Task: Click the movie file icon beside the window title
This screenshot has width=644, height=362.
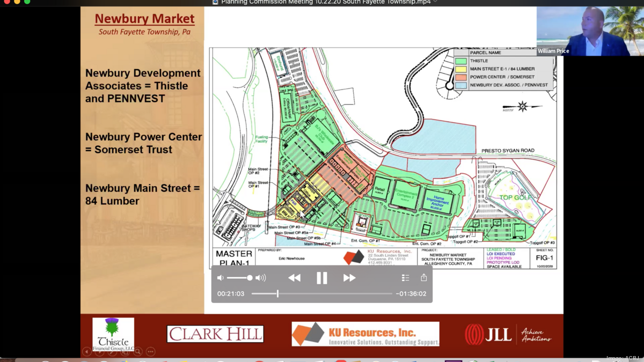Action: pos(216,2)
